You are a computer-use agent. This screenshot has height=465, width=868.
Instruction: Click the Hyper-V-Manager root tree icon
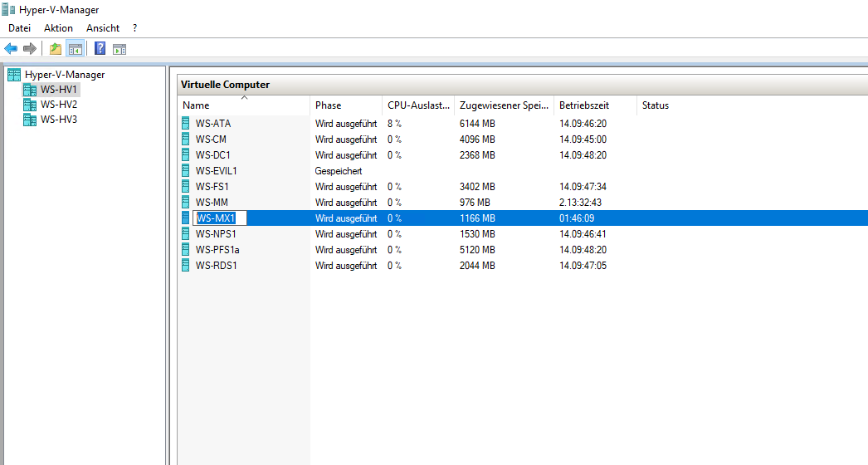(14, 74)
